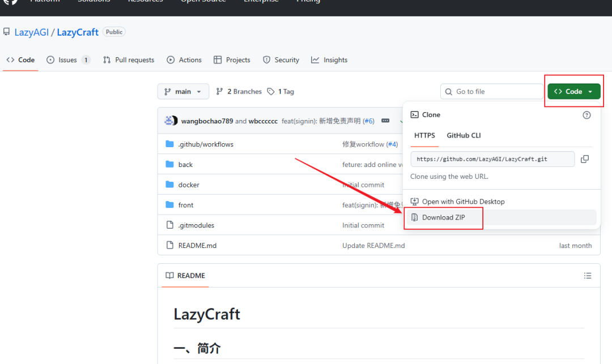Focus the Go to file search box
The image size is (612, 364).
coord(492,92)
